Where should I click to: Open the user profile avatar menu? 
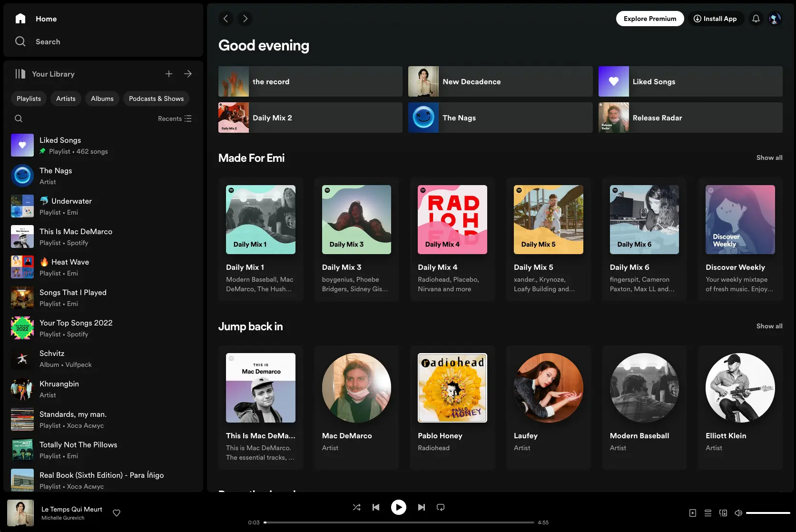click(775, 19)
